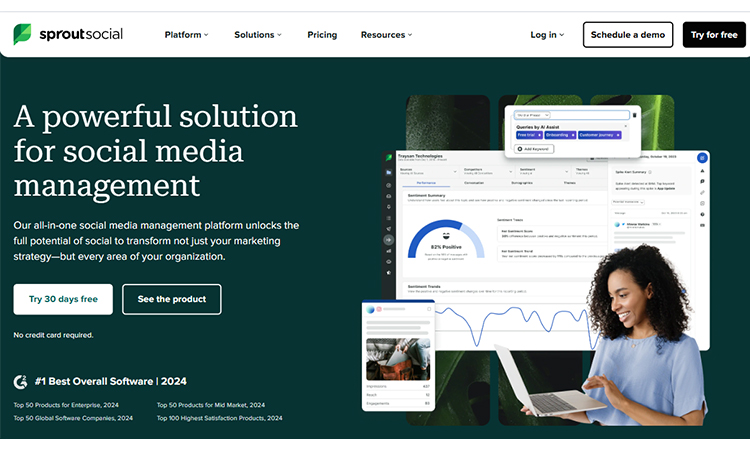Click the leaf logo in dashboard sidebar
The image size is (750, 450).
[x=389, y=158]
